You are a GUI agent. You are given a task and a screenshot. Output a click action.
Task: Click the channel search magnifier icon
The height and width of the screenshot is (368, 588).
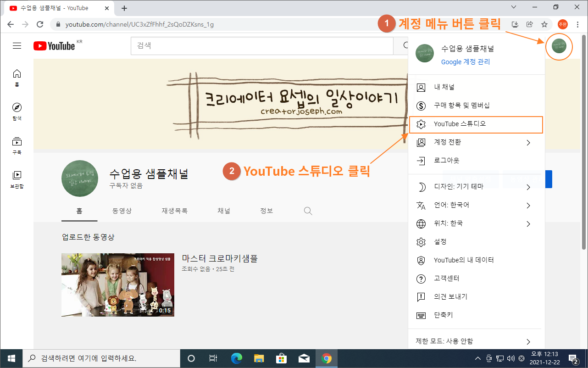308,211
